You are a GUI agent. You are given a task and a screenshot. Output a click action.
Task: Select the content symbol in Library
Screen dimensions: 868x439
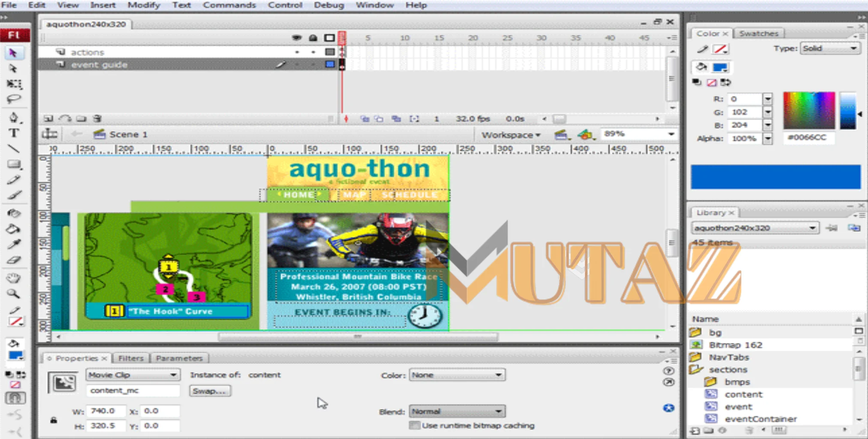pos(744,394)
